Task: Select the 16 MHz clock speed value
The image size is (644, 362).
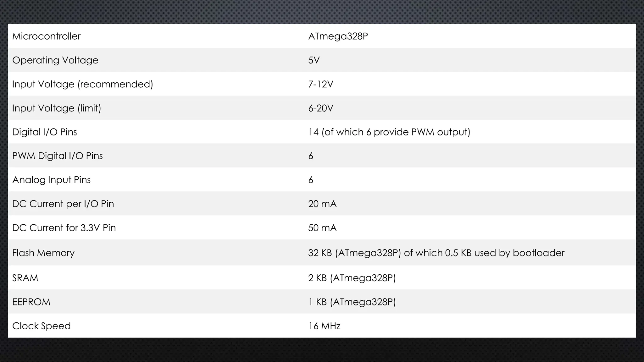Action: coord(324,326)
